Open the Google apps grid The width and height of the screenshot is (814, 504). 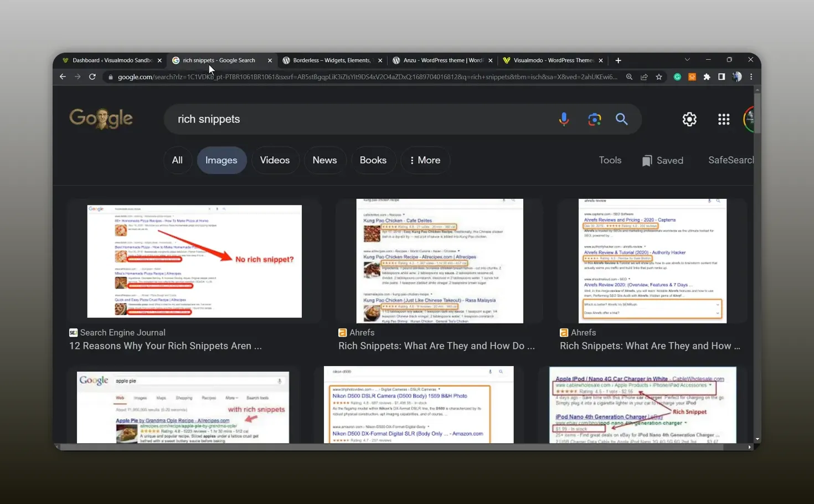[x=724, y=119]
